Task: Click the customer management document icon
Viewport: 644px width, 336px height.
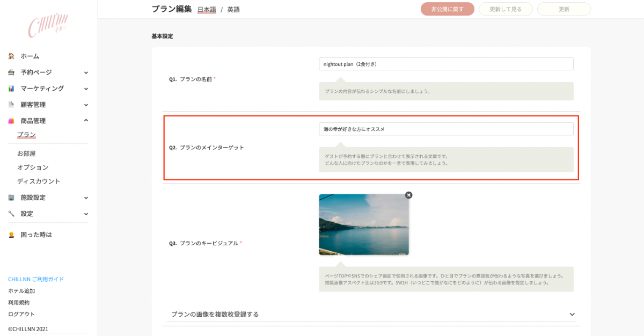Action: click(11, 105)
